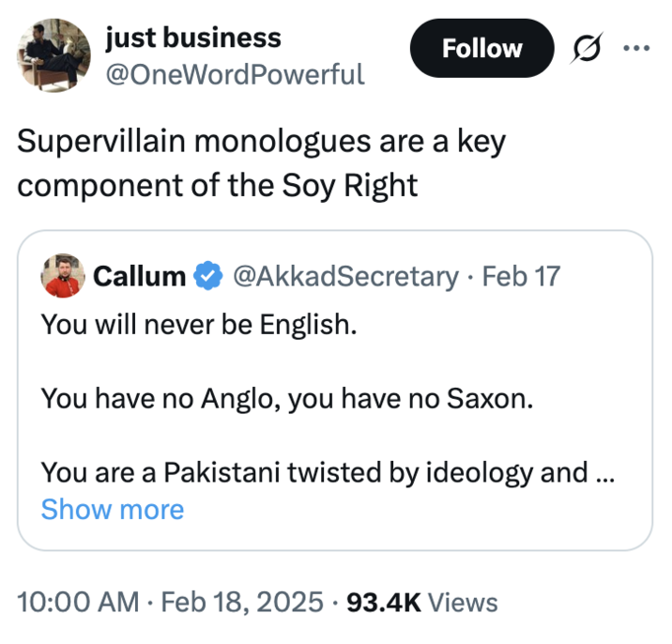Image resolution: width=672 pixels, height=644 pixels.
Task: Click the blue verified badge beside Callum
Action: (x=206, y=276)
